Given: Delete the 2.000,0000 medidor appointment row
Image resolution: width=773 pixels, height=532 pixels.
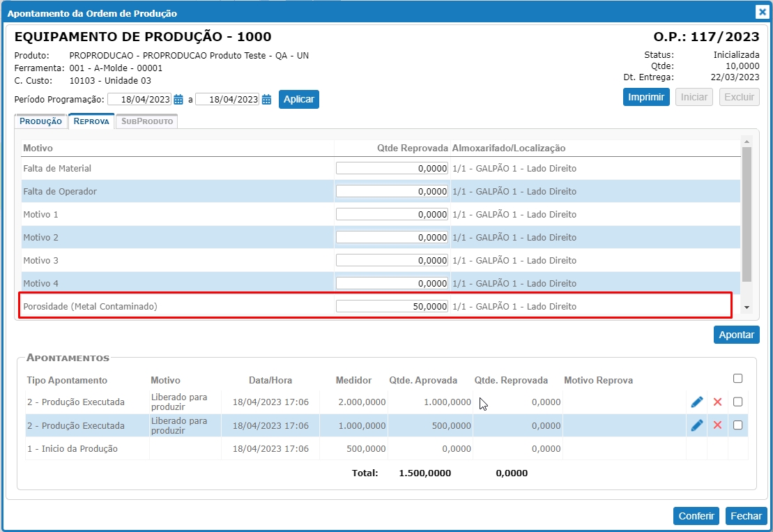Looking at the screenshot, I should [x=717, y=402].
